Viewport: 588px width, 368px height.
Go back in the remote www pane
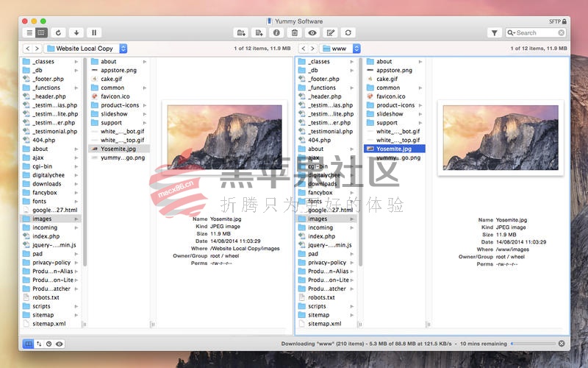pos(304,49)
